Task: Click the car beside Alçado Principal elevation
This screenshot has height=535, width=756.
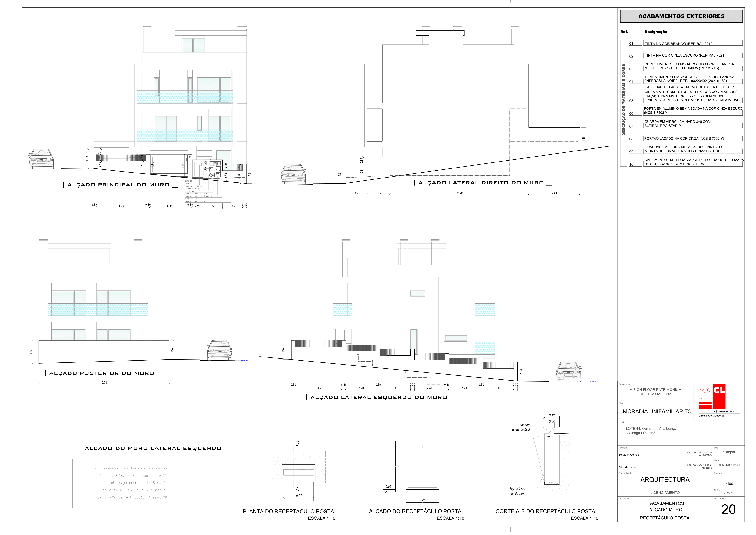Action: click(x=41, y=159)
